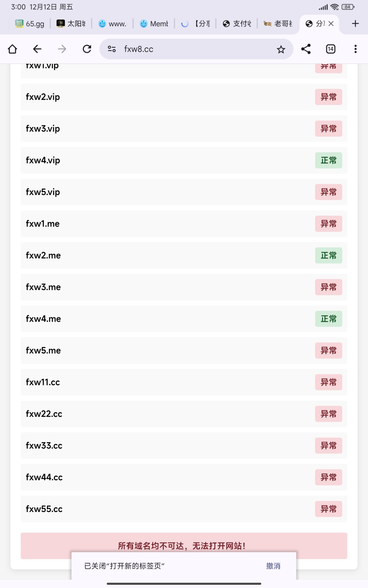Viewport: 368px width, 588px height.
Task: Tap the 异常 status for fxw11.cc
Action: click(328, 382)
